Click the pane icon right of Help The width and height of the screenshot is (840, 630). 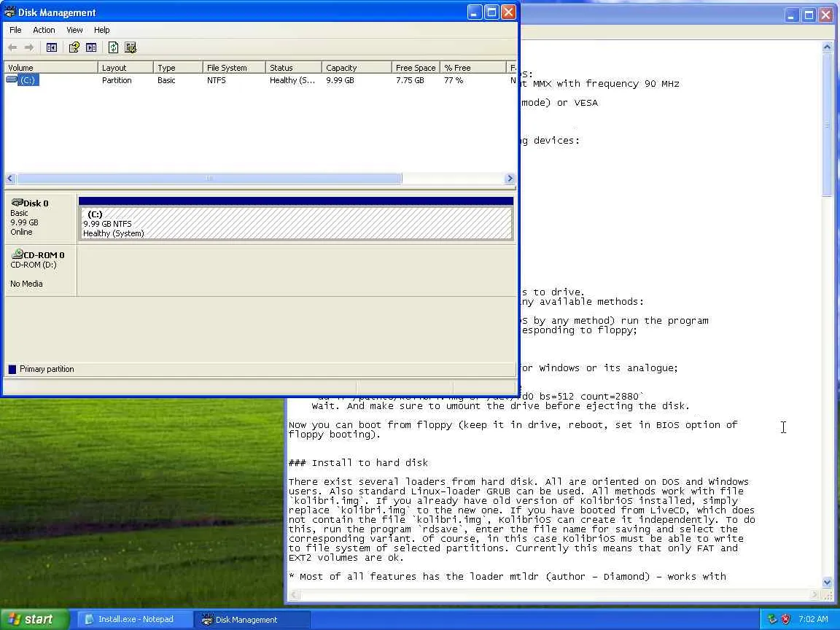[x=91, y=47]
